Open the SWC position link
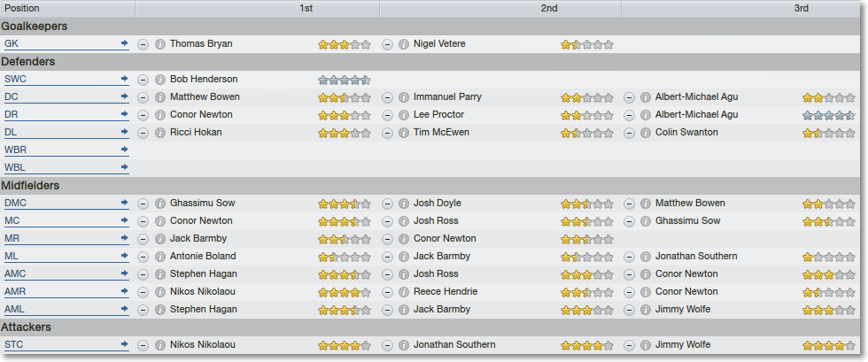Screen dimensions: 868x362 (16, 79)
